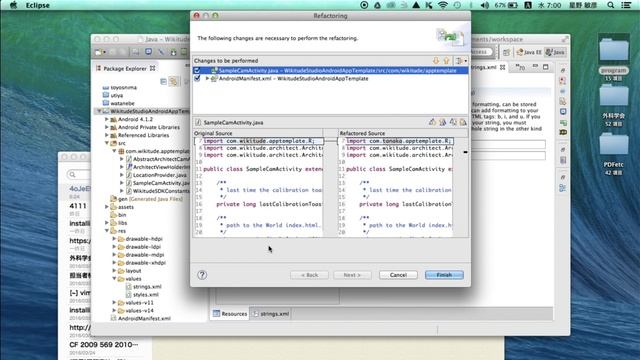The width and height of the screenshot is (640, 360).
Task: Toggle SampleCamActivity.java change checkbox
Action: tap(197, 70)
